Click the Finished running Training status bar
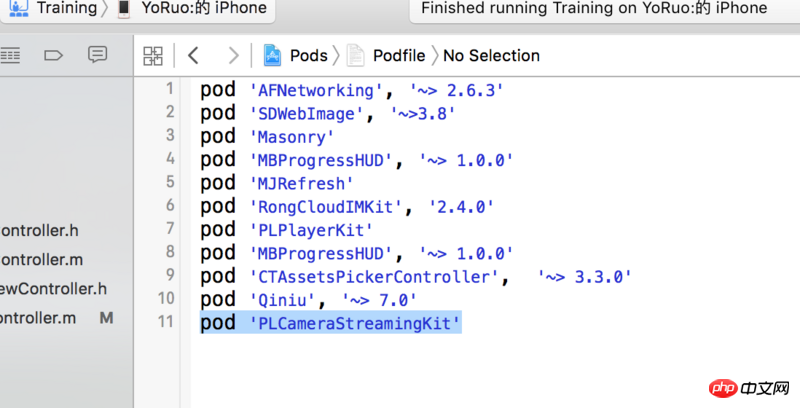The height and width of the screenshot is (408, 800). point(594,8)
